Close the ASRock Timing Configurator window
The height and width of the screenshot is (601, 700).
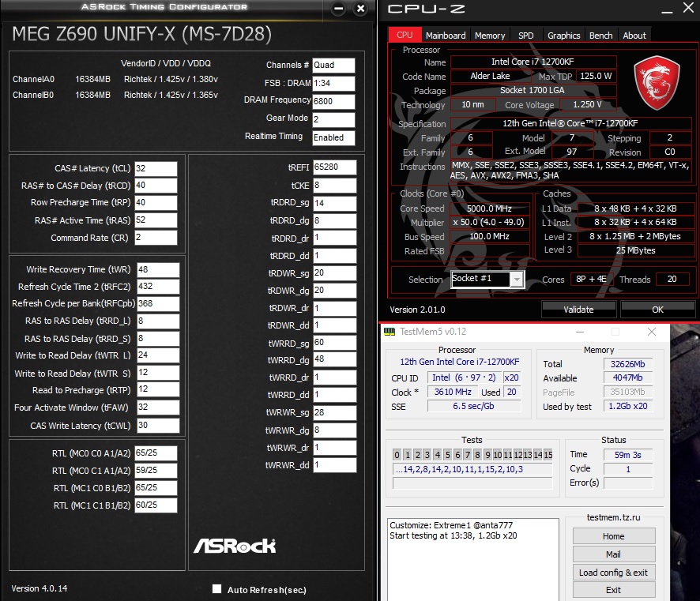(x=361, y=9)
